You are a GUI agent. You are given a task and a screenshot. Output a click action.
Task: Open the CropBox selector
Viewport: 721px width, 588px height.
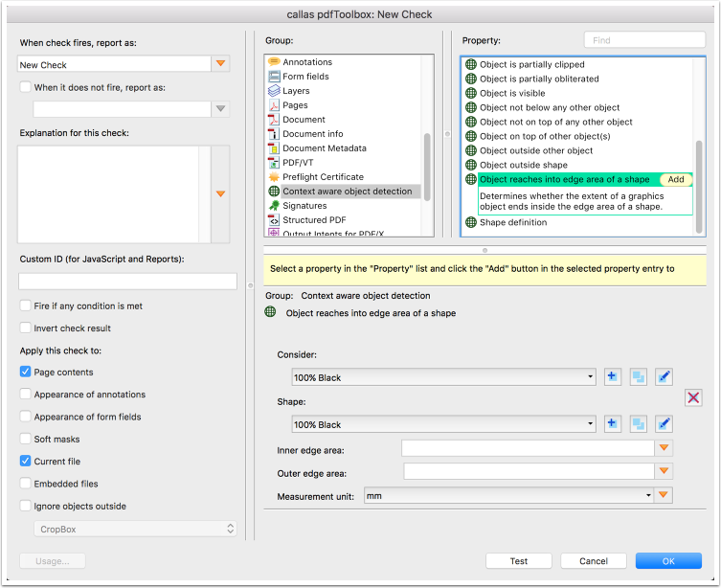[135, 529]
